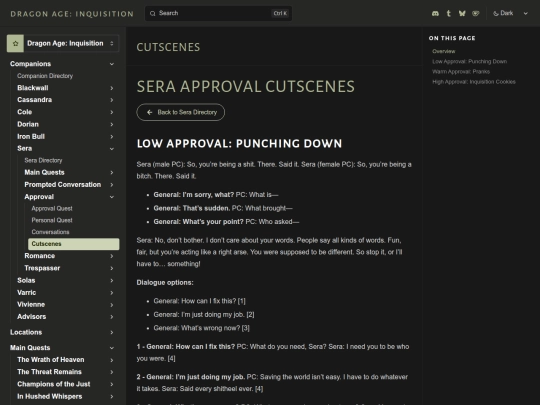This screenshot has height=405, width=540.
Task: Open the Dorian sidebar entry
Action: pos(28,124)
